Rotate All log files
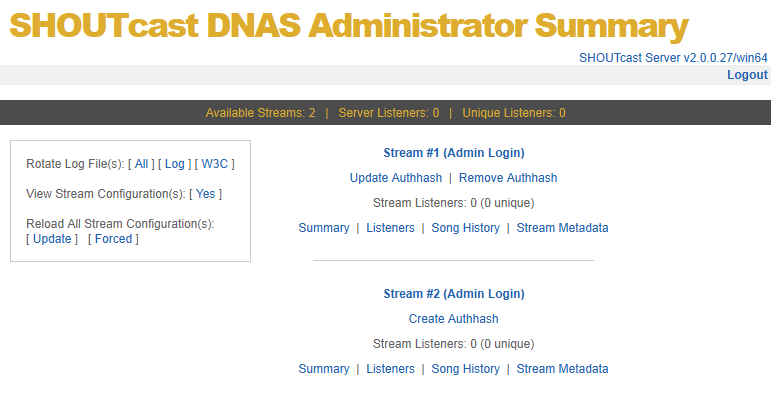The height and width of the screenshot is (418, 771). coord(141,164)
